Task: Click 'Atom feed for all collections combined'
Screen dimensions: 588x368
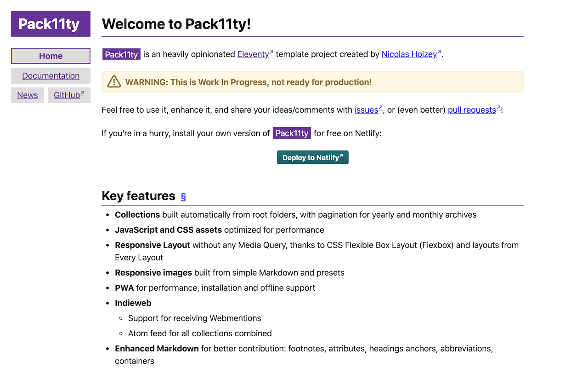Action: (x=200, y=333)
